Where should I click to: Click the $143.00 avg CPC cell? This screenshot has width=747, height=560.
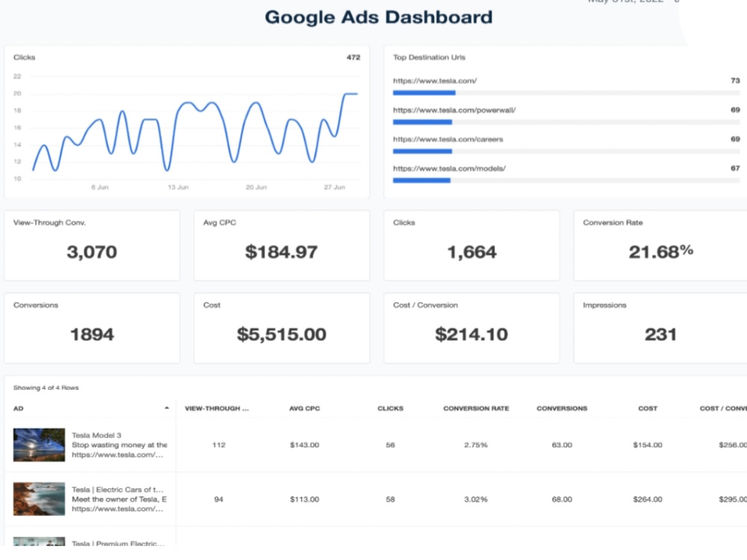pyautogui.click(x=305, y=445)
